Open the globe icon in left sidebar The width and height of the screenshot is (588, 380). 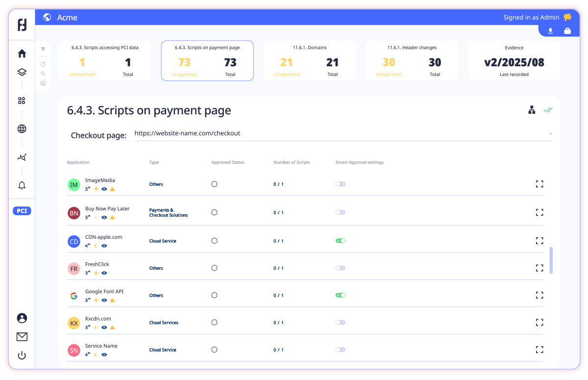[22, 129]
